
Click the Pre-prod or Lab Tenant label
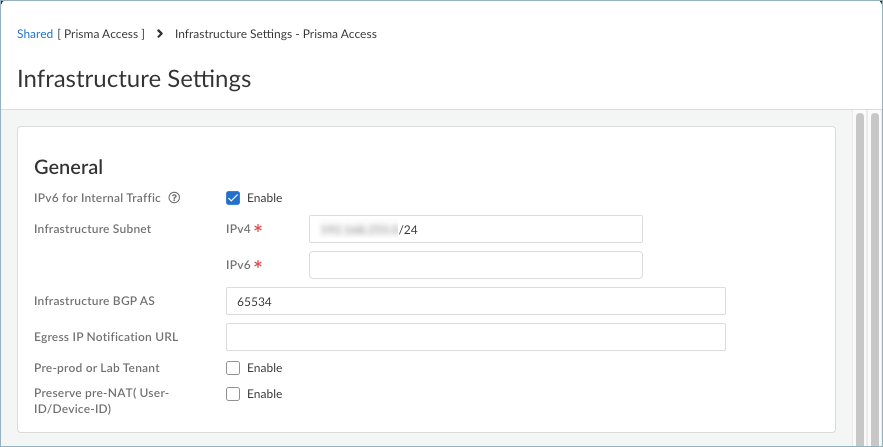coord(97,368)
